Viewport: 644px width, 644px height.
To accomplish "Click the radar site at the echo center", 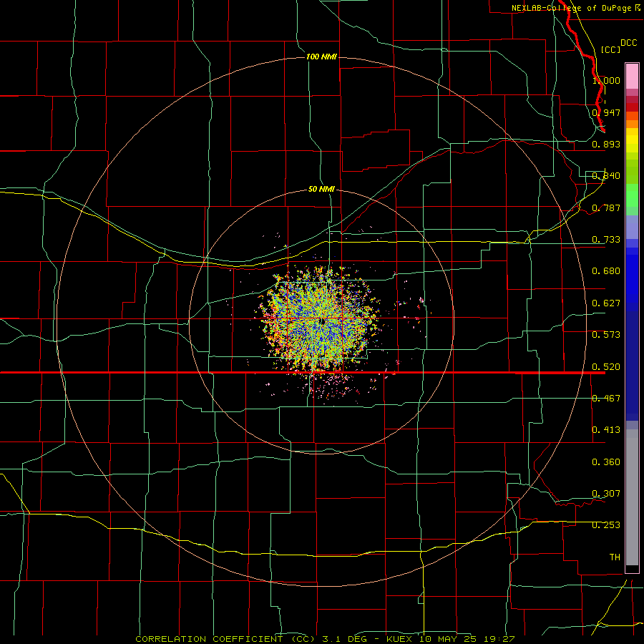I will [x=323, y=321].
